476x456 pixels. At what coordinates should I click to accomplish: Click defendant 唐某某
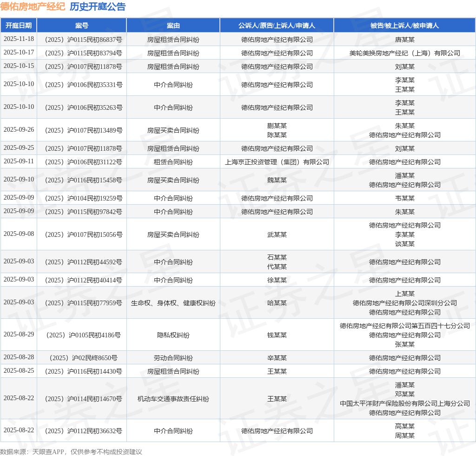(405, 40)
